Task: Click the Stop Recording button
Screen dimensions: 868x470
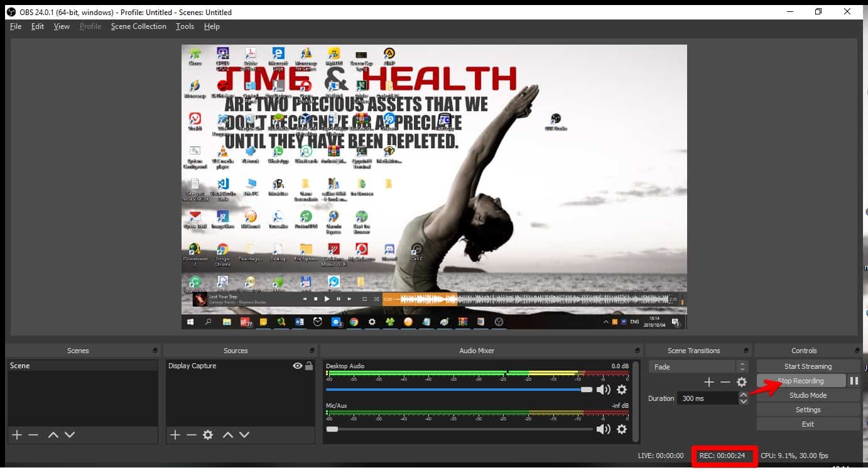Action: [800, 381]
